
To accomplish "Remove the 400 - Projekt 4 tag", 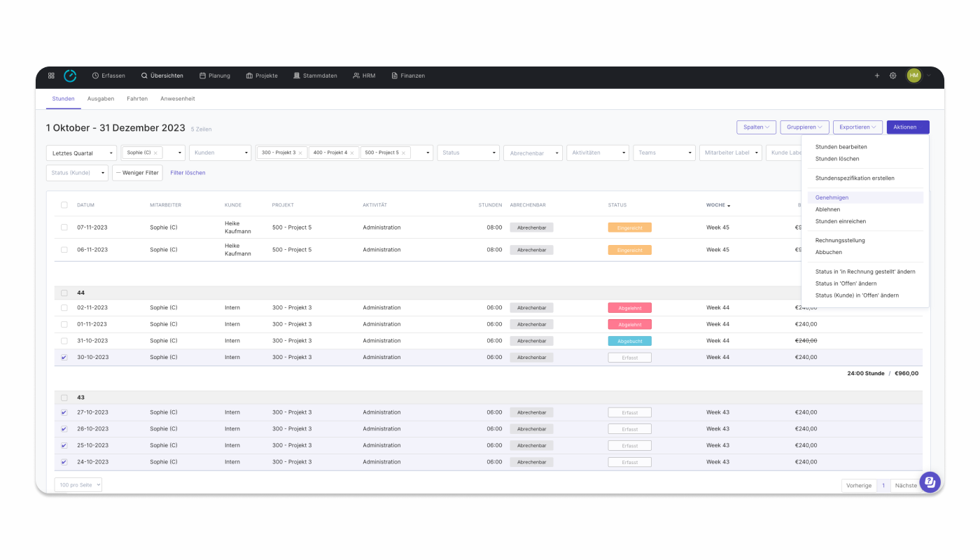I will 351,153.
